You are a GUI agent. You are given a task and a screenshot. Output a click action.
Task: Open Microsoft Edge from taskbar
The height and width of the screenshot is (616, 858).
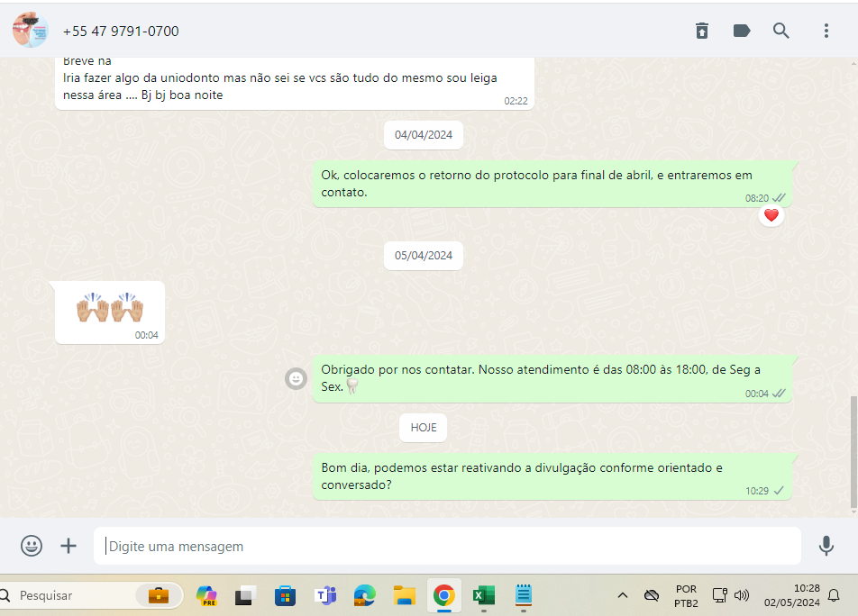pyautogui.click(x=364, y=595)
